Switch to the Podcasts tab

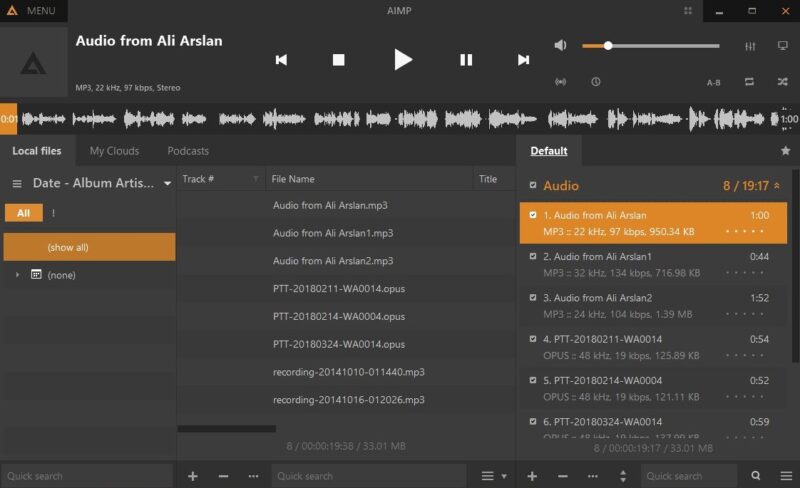point(188,151)
